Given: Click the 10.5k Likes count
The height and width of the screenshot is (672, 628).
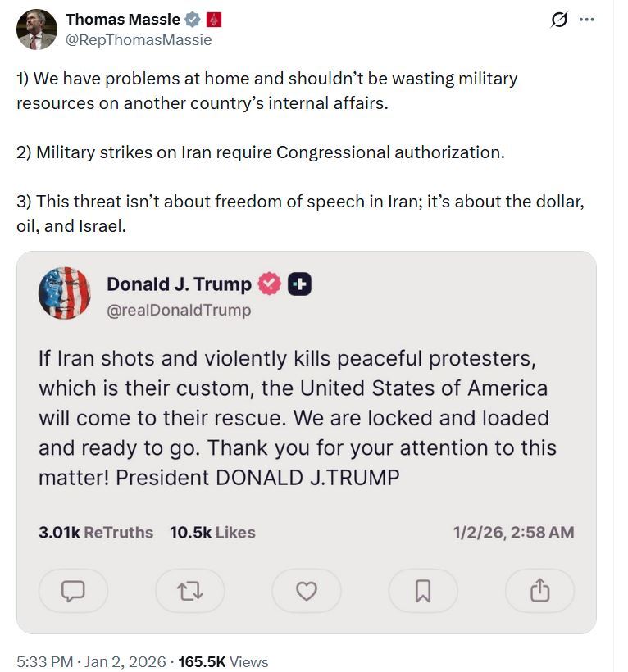Looking at the screenshot, I should pyautogui.click(x=212, y=533).
